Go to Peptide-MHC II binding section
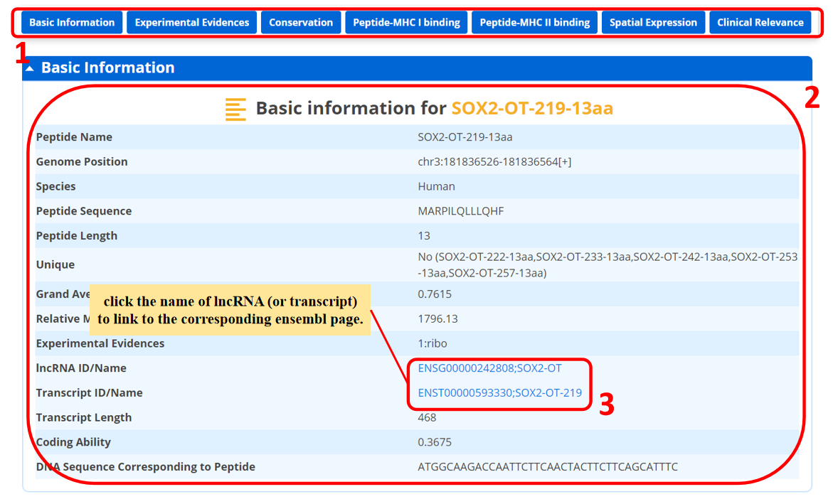833x504 pixels. [x=534, y=23]
